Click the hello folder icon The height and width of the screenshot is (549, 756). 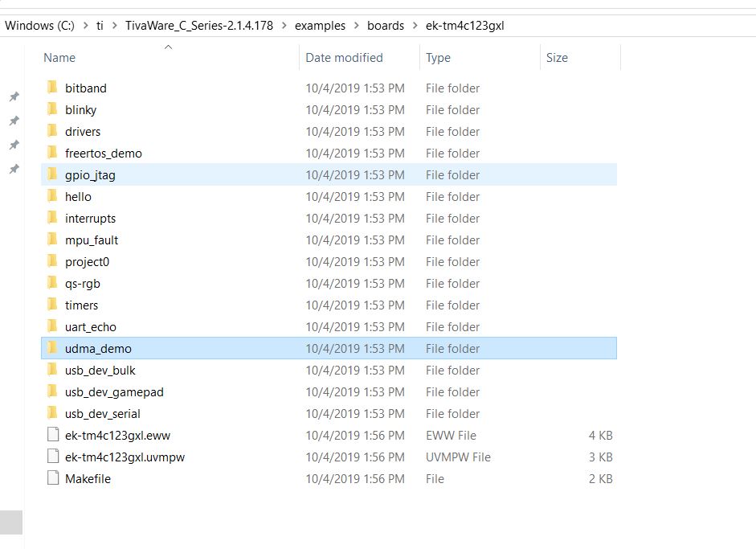pyautogui.click(x=52, y=196)
